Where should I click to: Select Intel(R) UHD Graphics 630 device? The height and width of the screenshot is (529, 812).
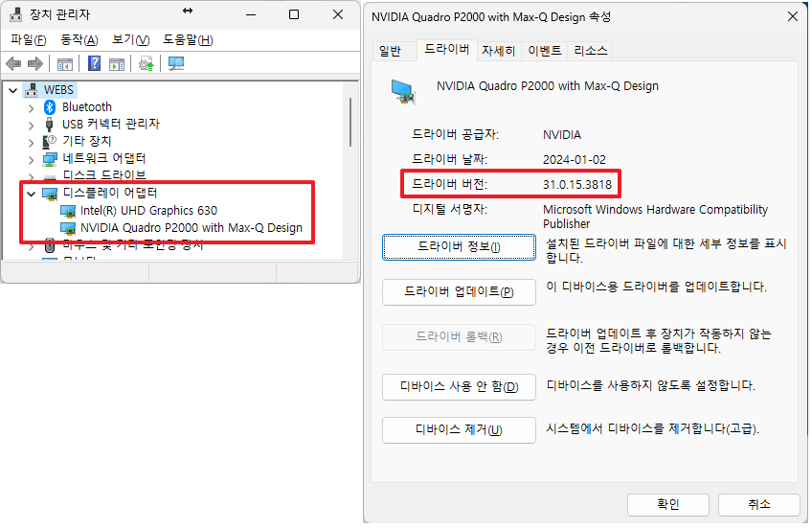148,211
